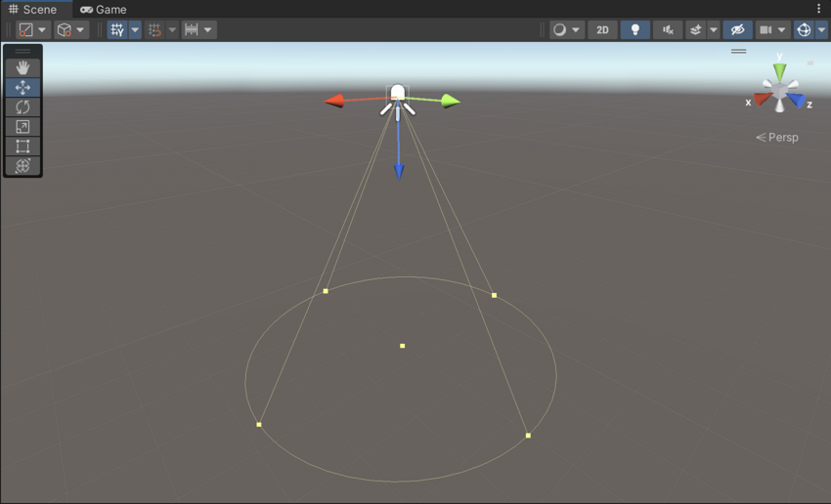
Task: Select the Transform tool
Action: (x=22, y=166)
